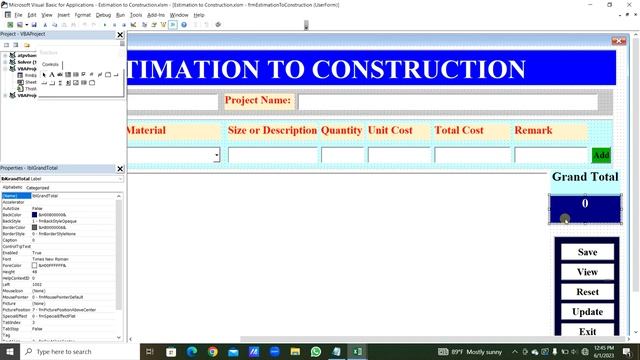The height and width of the screenshot is (360, 640).
Task: Click the Project Name text box
Action: click(x=448, y=101)
